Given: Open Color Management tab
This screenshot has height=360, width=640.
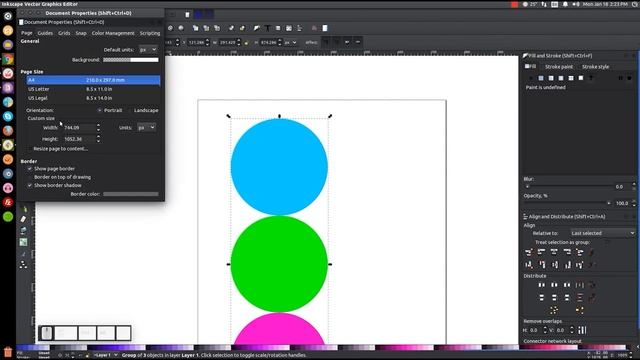Looking at the screenshot, I should click(113, 33).
